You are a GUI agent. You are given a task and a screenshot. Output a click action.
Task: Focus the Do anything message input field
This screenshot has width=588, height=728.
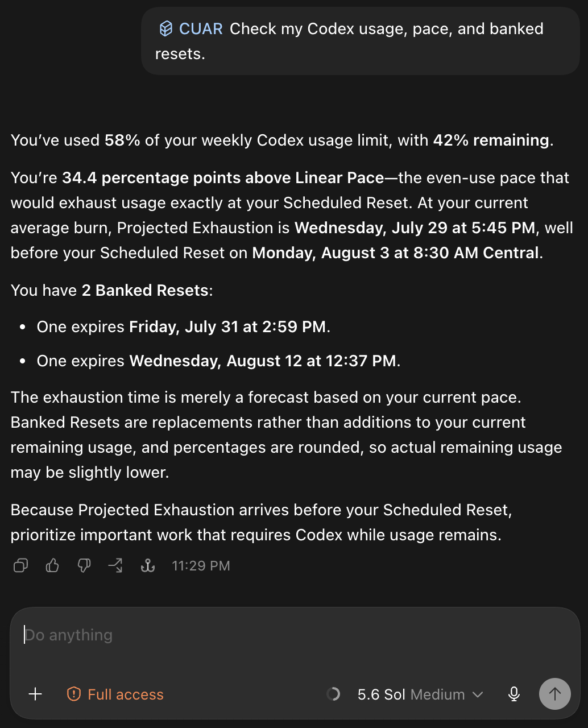[x=295, y=635]
